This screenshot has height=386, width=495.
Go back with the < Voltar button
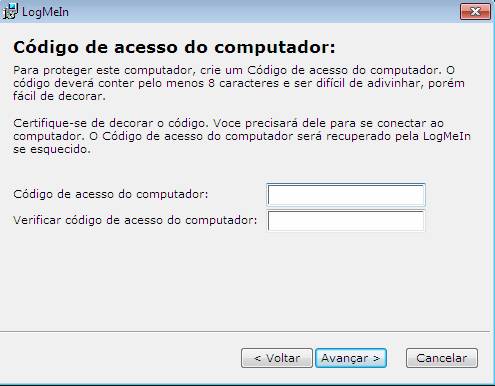(277, 358)
